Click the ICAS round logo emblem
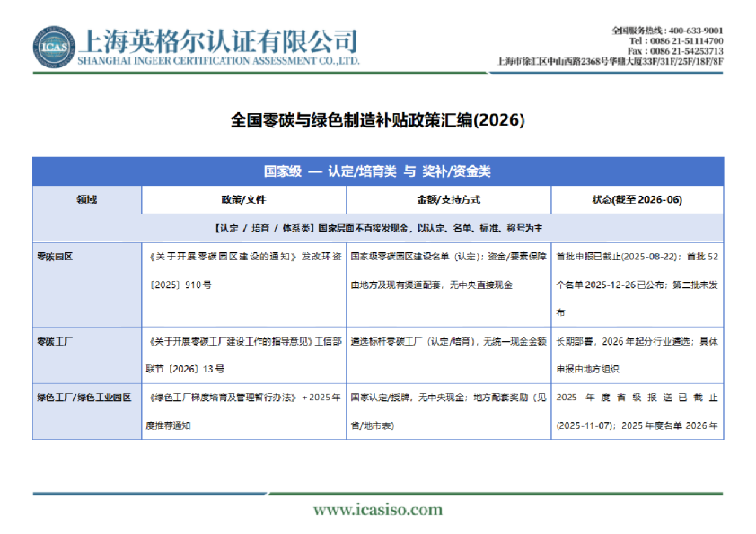This screenshot has width=756, height=534. coord(54,47)
